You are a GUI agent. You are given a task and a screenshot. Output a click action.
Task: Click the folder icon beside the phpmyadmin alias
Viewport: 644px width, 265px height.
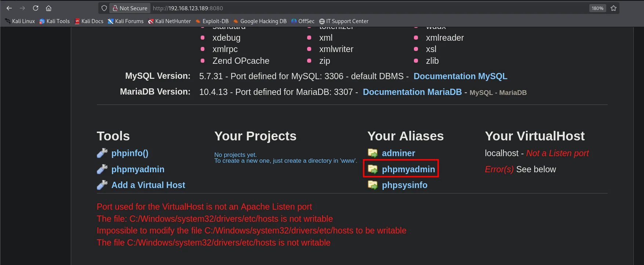pyautogui.click(x=373, y=169)
